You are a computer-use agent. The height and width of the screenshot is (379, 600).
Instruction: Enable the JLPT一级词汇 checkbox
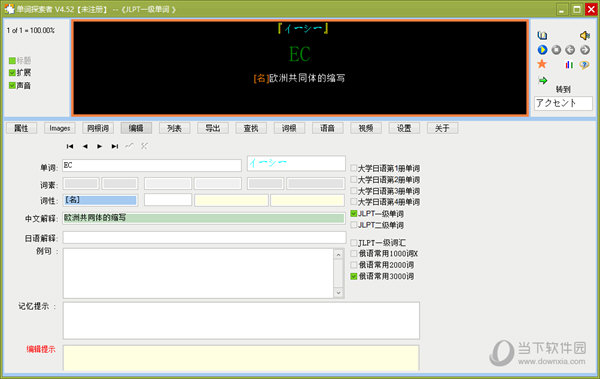click(x=354, y=242)
